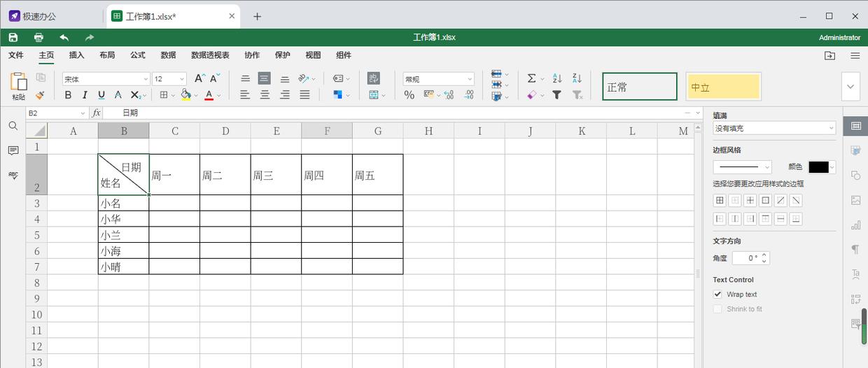
Task: Paste clipboard contents with 粘贴
Action: click(19, 87)
